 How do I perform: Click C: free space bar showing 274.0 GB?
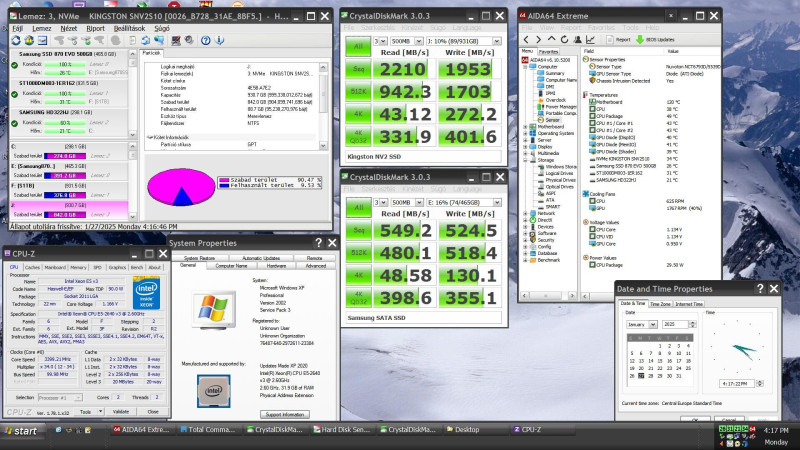coord(65,156)
